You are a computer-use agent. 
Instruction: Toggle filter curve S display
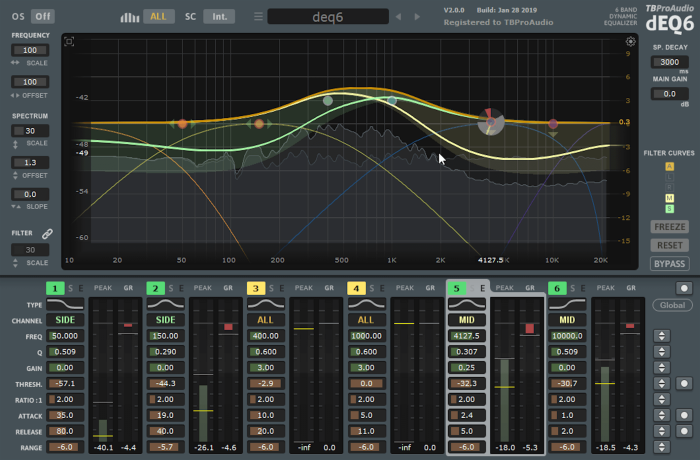[x=670, y=209]
